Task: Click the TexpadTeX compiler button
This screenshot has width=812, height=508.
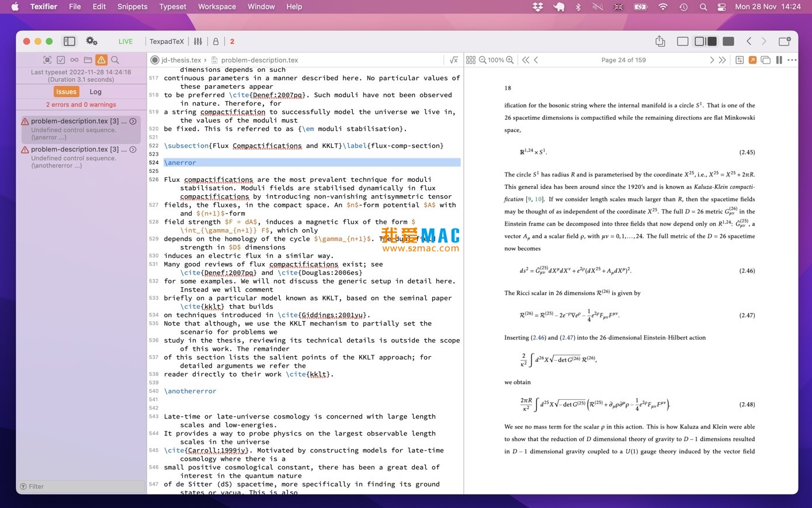Action: coord(166,41)
